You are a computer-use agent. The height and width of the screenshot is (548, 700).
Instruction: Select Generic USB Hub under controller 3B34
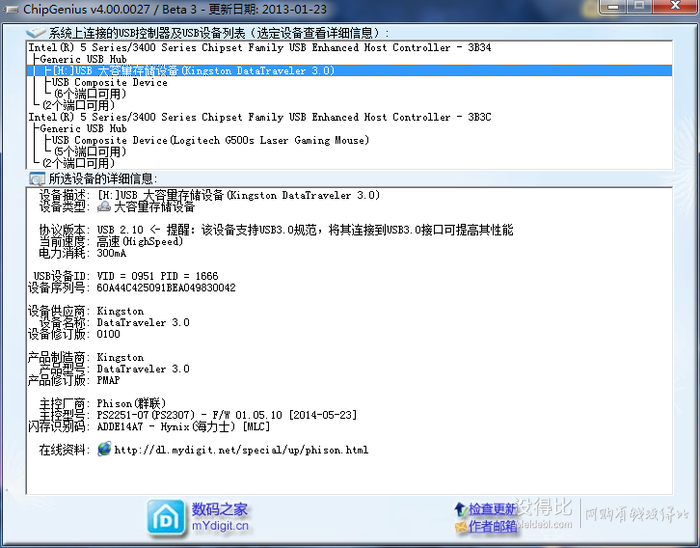pos(83,59)
